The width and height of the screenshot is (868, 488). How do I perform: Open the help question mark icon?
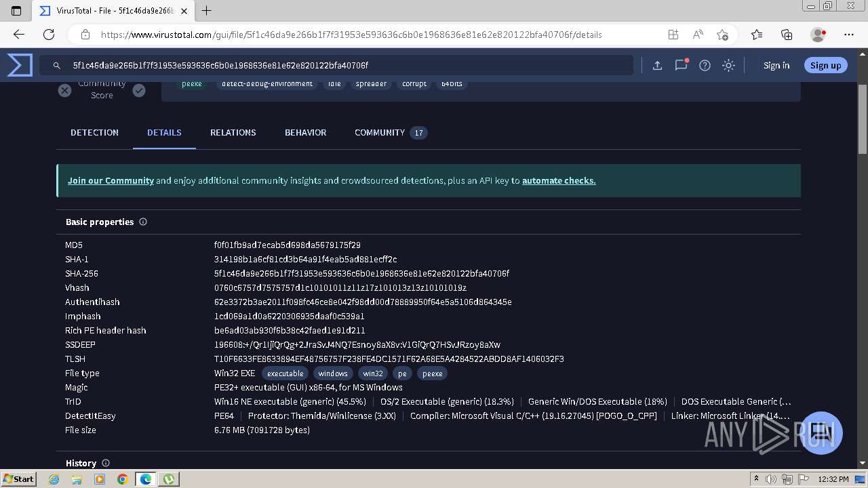705,65
